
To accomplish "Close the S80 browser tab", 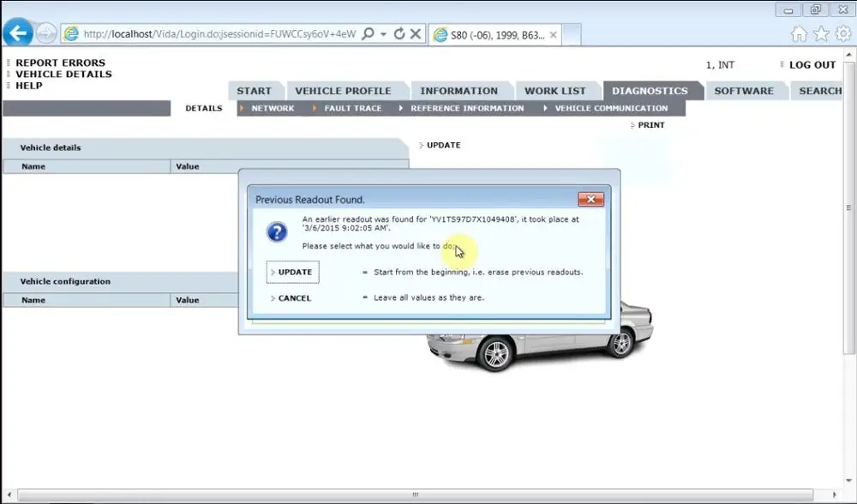I will 553,35.
